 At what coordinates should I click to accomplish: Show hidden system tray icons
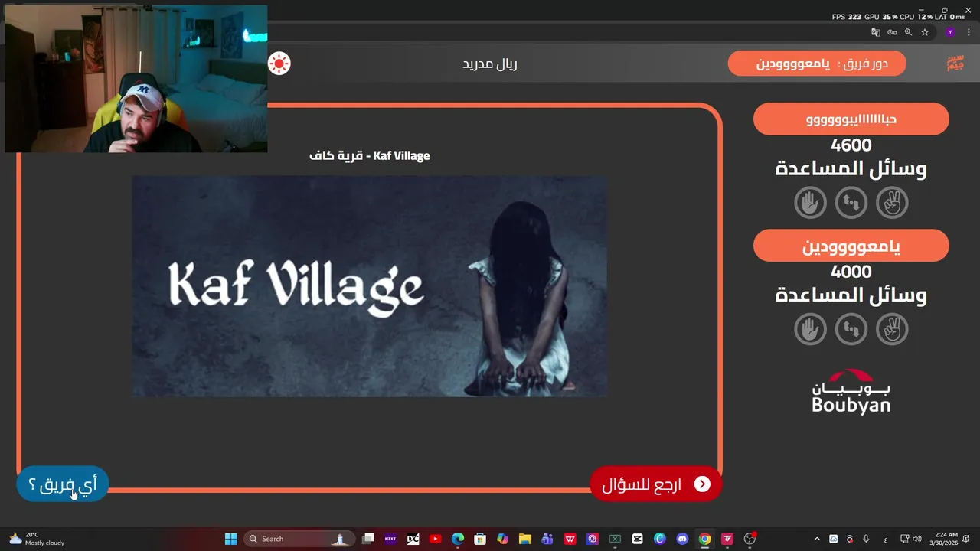click(817, 539)
